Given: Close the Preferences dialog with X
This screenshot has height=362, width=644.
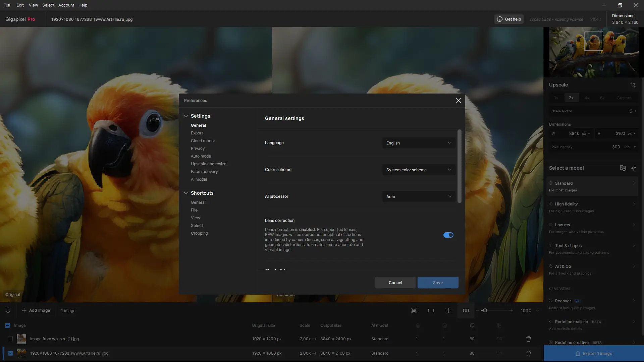Looking at the screenshot, I should pyautogui.click(x=459, y=101).
